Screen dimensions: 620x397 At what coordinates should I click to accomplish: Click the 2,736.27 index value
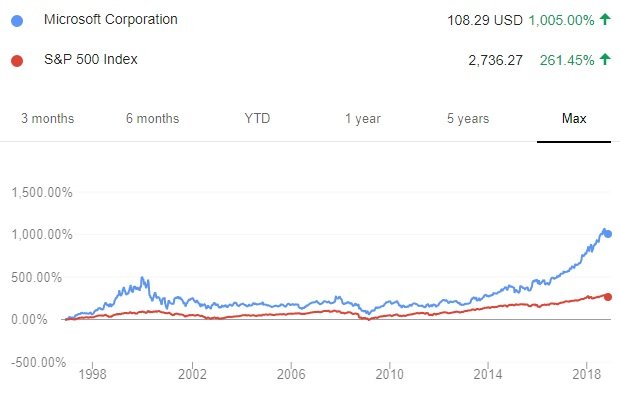pos(495,60)
